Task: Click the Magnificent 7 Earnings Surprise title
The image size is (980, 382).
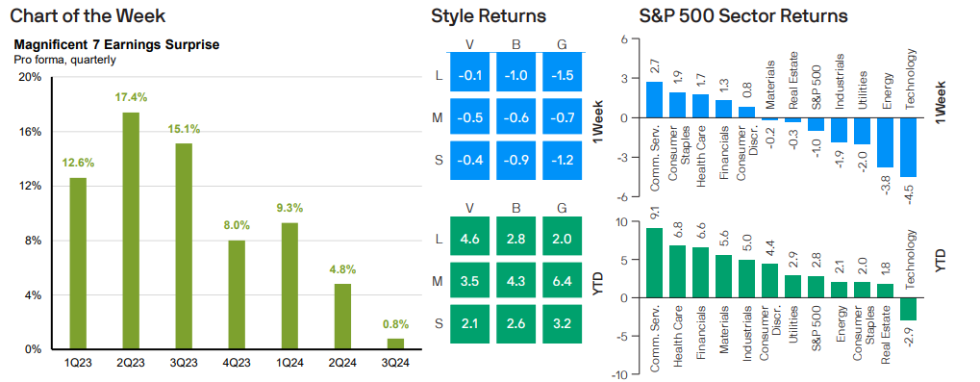Action: click(116, 45)
